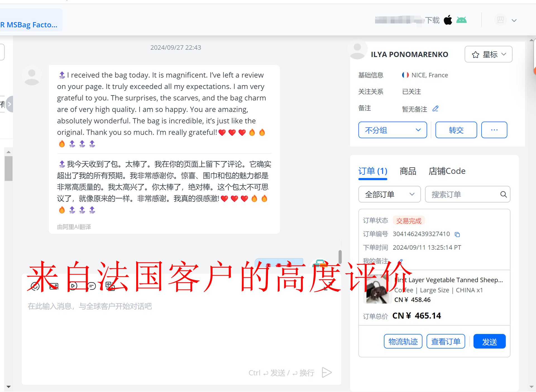Click the 下载 download link
This screenshot has width=536, height=392.
432,20
